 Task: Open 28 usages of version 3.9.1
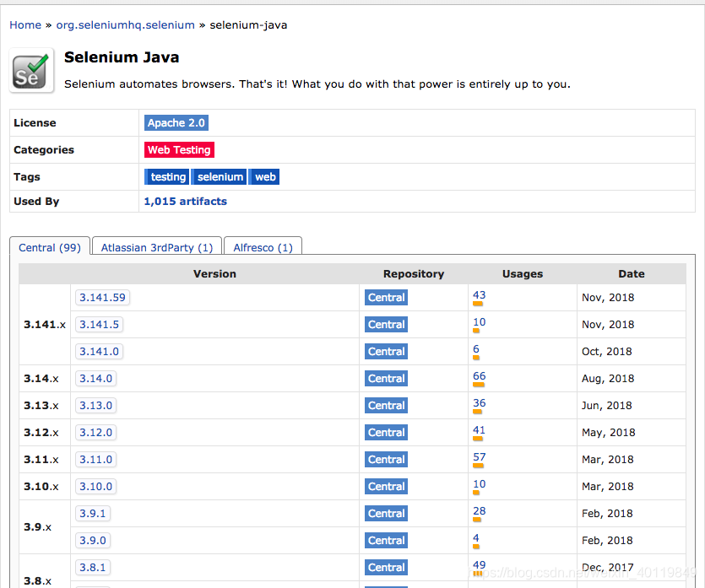(x=480, y=510)
